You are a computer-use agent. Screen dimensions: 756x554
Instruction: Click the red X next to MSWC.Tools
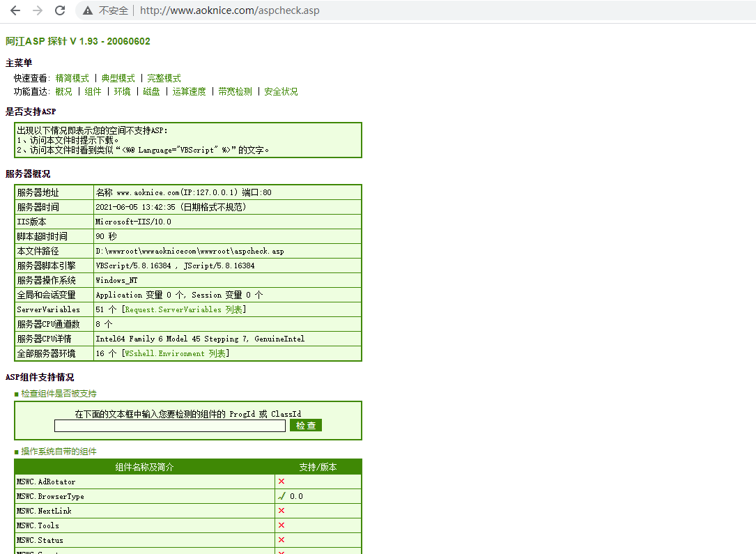[281, 525]
